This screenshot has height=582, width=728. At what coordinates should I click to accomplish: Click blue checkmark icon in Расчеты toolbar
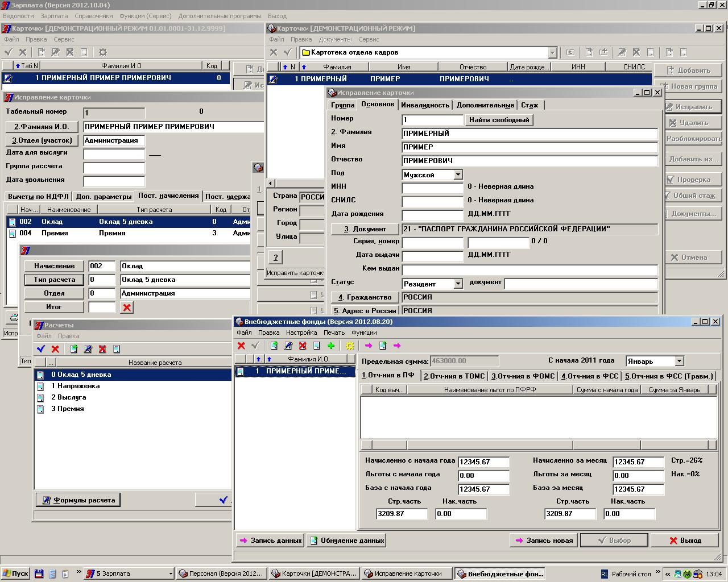tap(40, 349)
